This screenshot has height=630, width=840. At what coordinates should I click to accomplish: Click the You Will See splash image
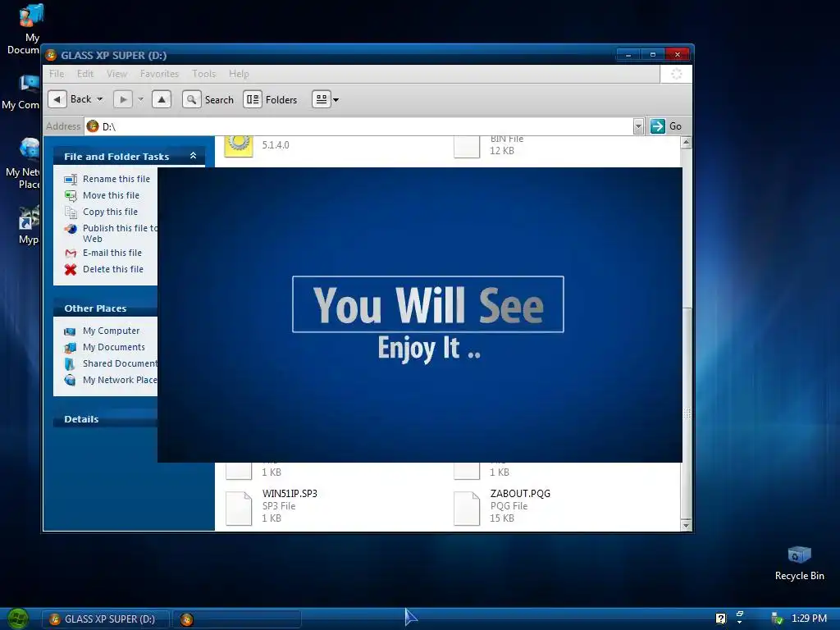pos(419,315)
